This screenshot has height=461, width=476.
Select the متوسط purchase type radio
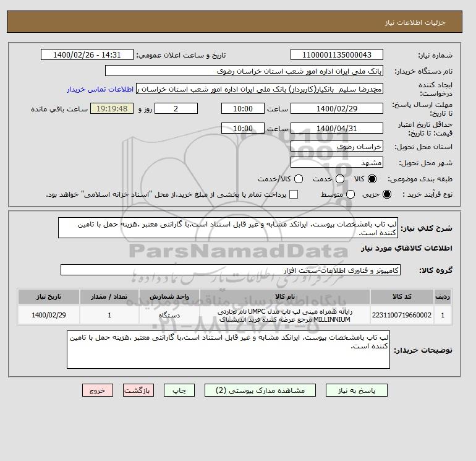point(351,194)
